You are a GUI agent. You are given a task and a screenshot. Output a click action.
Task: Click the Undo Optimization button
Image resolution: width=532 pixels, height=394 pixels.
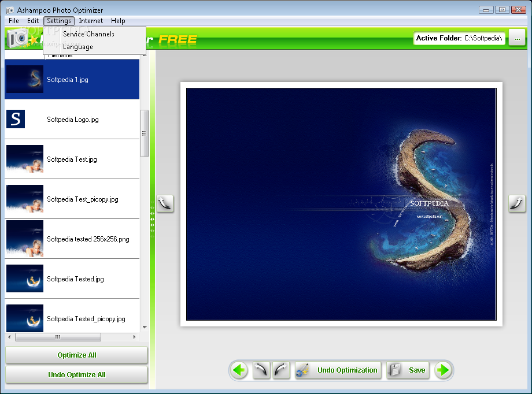tap(338, 370)
